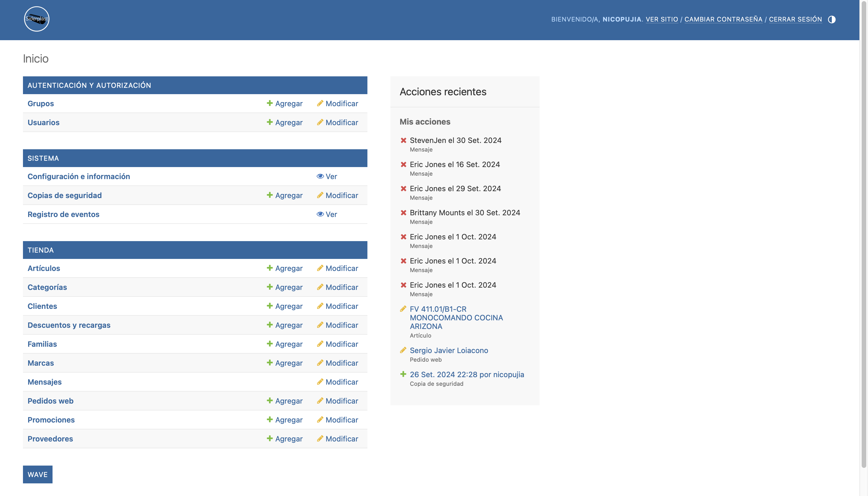Open the Grupos model link
The height and width of the screenshot is (496, 868).
pos(40,104)
